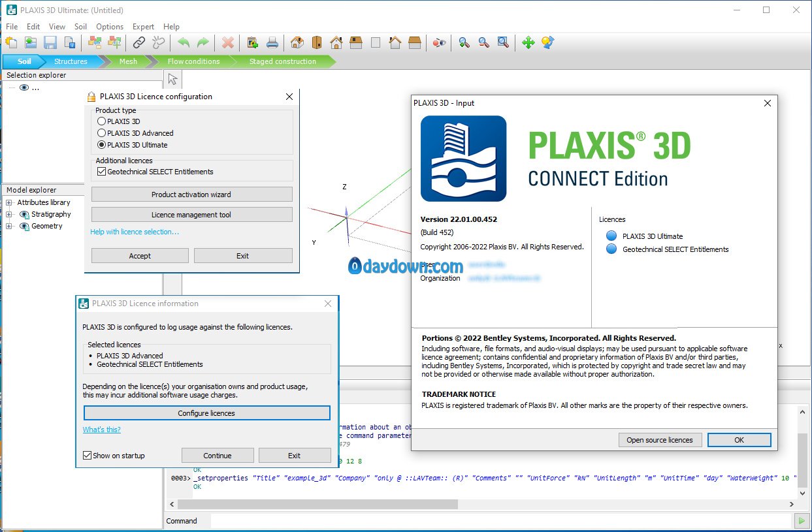Click the Undo green arrow icon
Viewport: 812px width, 532px height.
click(x=184, y=42)
